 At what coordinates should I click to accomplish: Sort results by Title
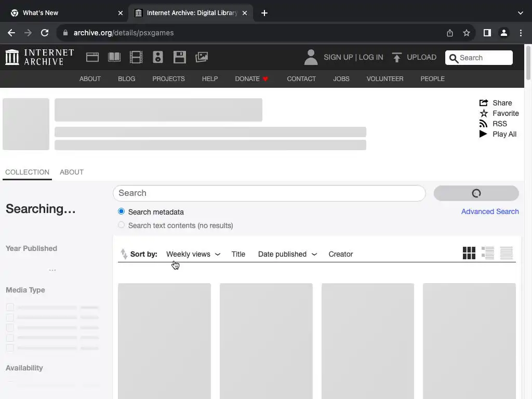click(238, 254)
